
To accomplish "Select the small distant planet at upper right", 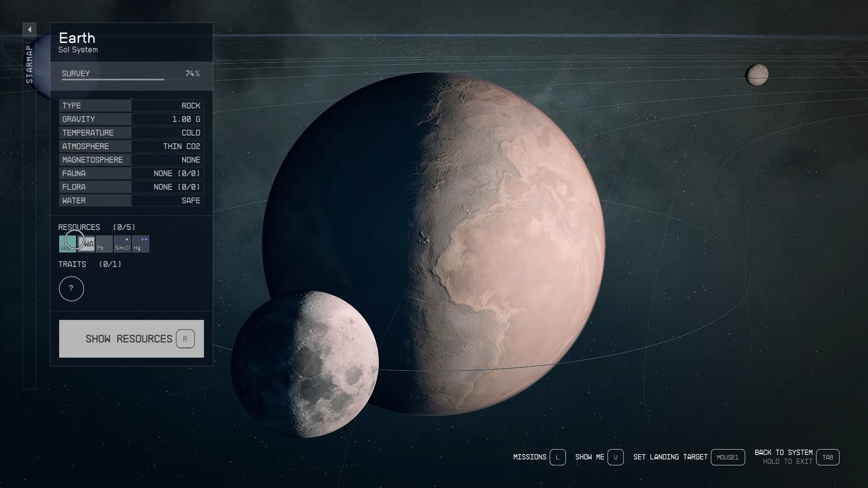I will 757,75.
